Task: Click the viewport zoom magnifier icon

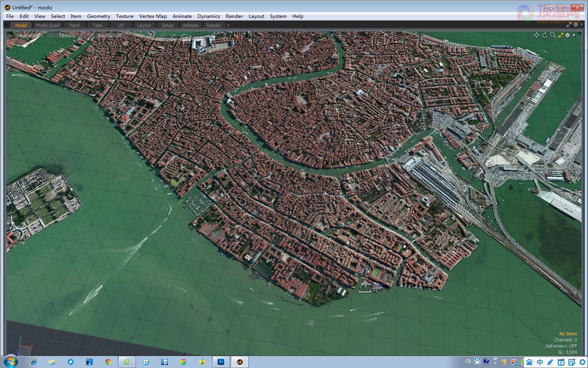Action: pos(553,35)
